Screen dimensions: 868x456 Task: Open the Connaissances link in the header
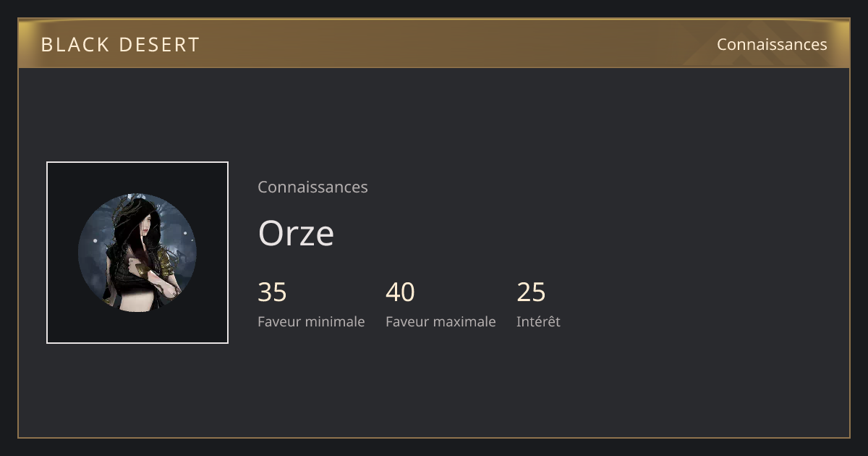pos(772,44)
